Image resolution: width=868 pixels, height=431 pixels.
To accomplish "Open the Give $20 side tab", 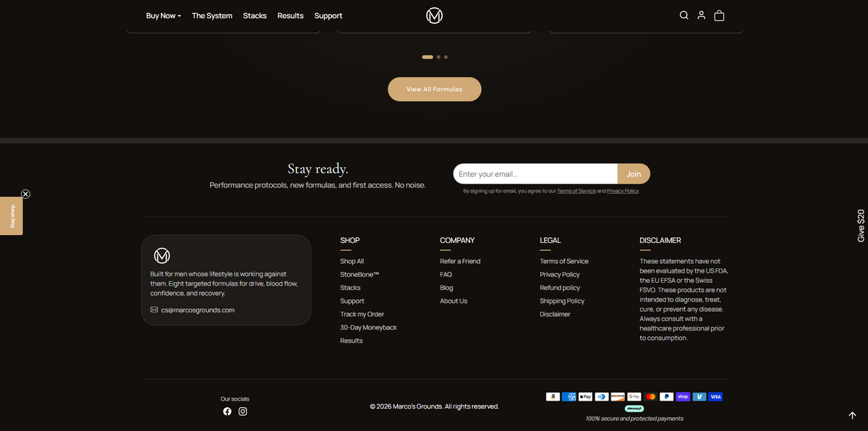I will click(861, 226).
